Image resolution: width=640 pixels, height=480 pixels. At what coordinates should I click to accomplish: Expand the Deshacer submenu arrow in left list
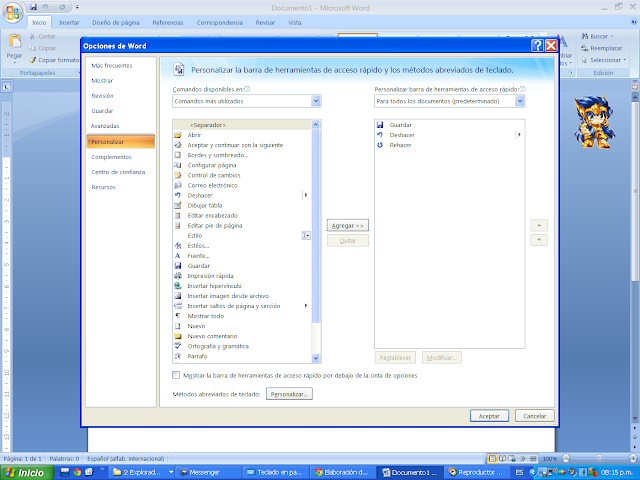306,195
